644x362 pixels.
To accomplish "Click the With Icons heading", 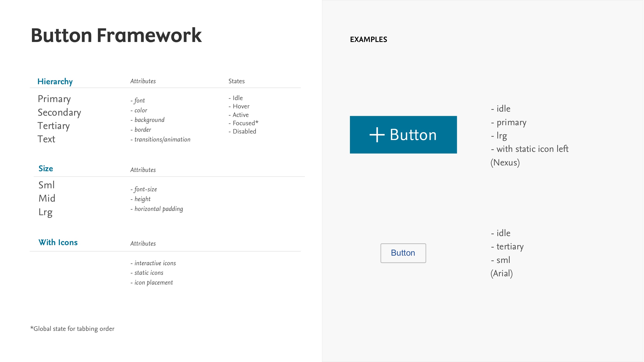I will pos(58,242).
